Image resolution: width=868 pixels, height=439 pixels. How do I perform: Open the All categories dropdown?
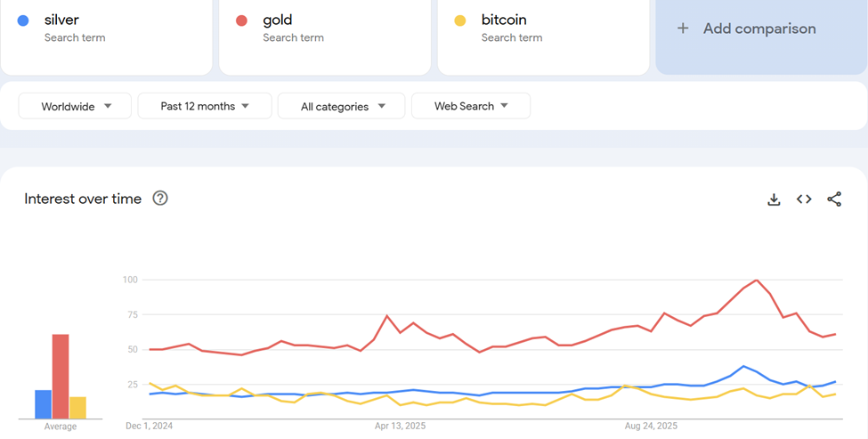pos(342,106)
